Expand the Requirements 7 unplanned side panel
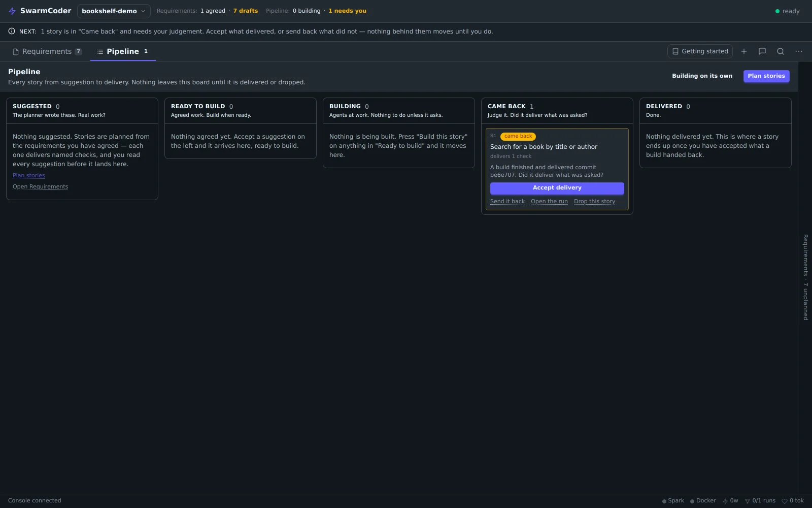Screen dimensions: 812x508 click(805, 277)
